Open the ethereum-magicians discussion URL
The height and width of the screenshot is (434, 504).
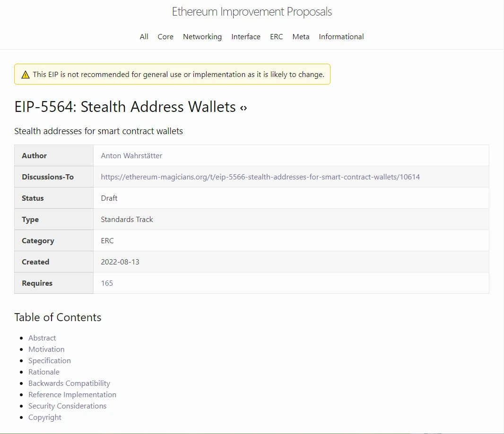coord(261,177)
